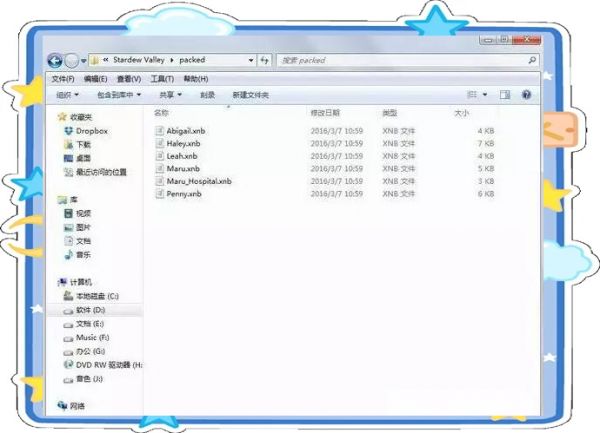Refresh the folder view
Image resolution: width=600 pixels, height=433 pixels.
(264, 60)
